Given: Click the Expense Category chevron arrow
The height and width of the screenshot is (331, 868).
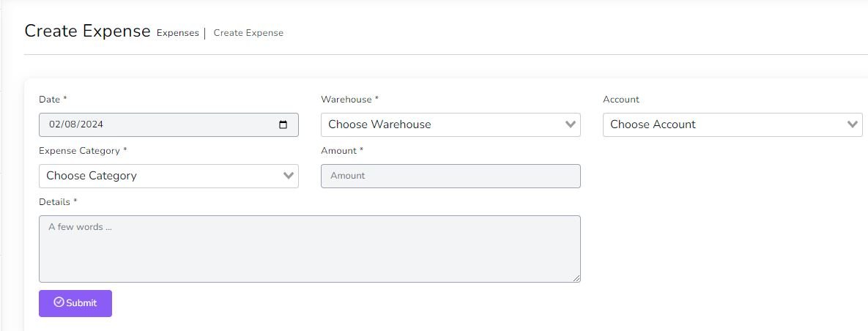Looking at the screenshot, I should pyautogui.click(x=289, y=176).
